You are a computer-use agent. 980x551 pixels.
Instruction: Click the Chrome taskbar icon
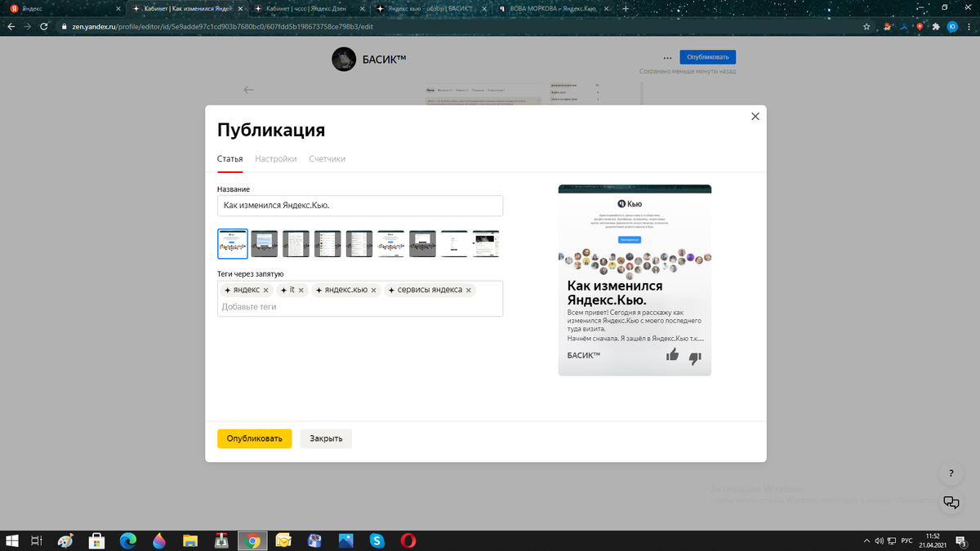(253, 540)
